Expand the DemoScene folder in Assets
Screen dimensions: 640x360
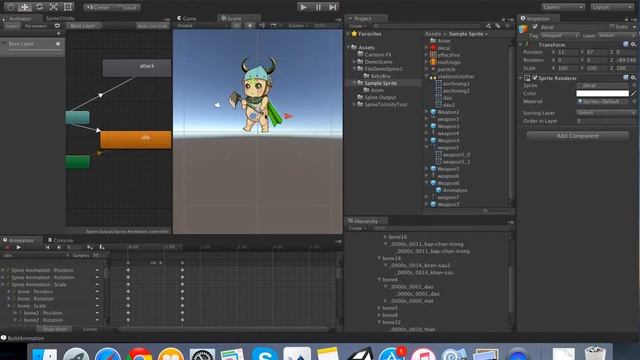[x=354, y=62]
